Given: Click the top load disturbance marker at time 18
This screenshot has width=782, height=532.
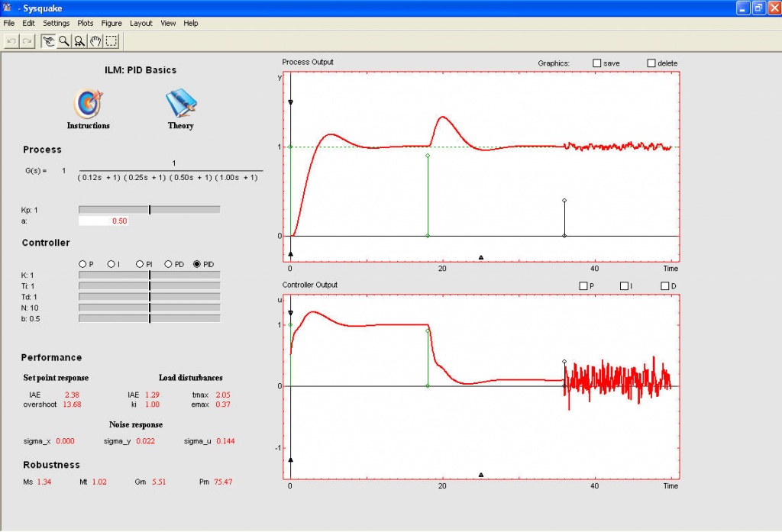Looking at the screenshot, I should [x=428, y=156].
